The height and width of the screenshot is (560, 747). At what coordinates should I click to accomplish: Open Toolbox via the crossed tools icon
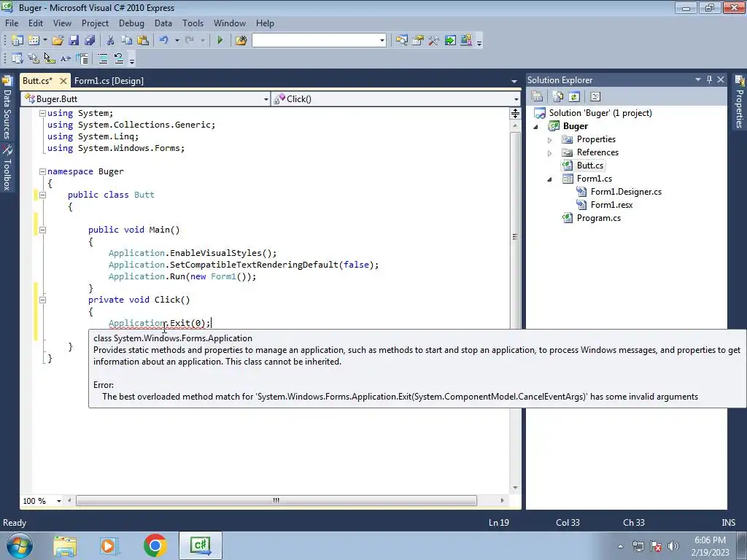[433, 41]
